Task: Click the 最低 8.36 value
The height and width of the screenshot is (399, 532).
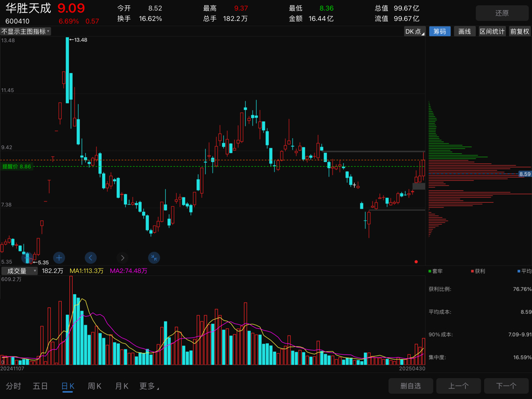Action: [326, 8]
